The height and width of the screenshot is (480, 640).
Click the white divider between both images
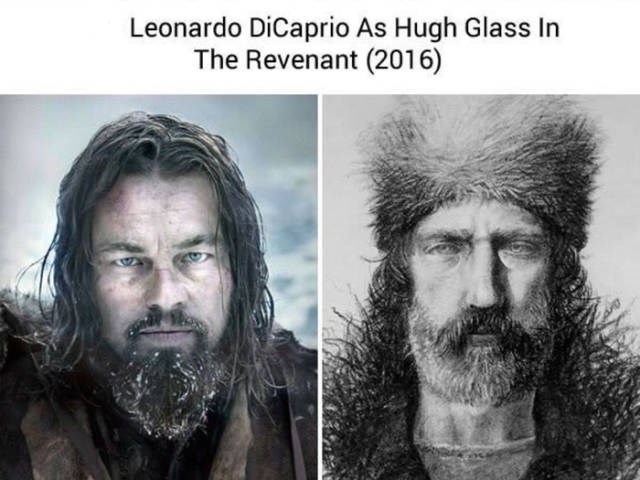[x=320, y=287]
